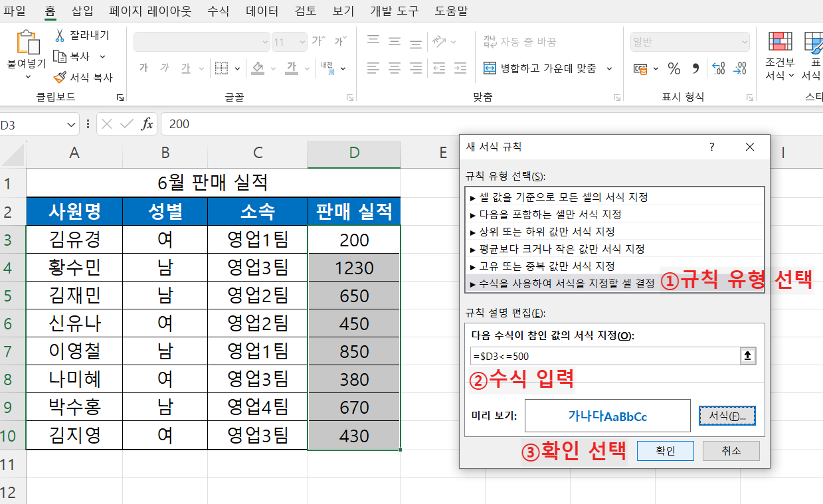Screen dimensions: 823x504
Task: Click the 서식(F)... button in the dialog
Action: [727, 415]
